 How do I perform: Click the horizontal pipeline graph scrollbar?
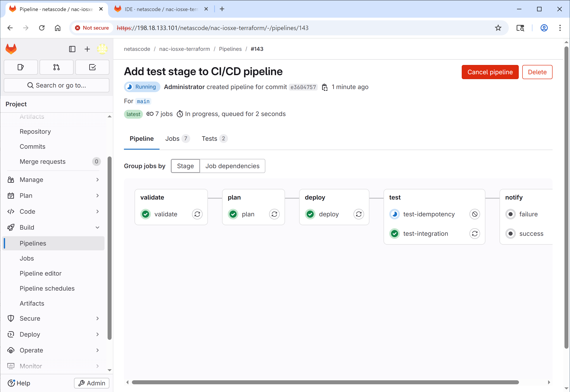click(325, 382)
